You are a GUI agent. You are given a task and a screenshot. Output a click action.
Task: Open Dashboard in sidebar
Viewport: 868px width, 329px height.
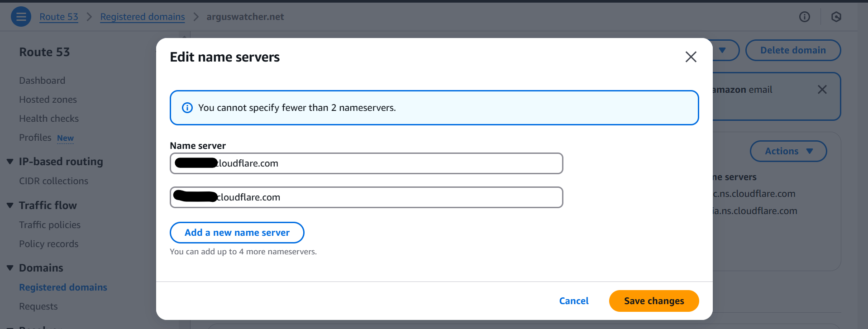(x=42, y=81)
